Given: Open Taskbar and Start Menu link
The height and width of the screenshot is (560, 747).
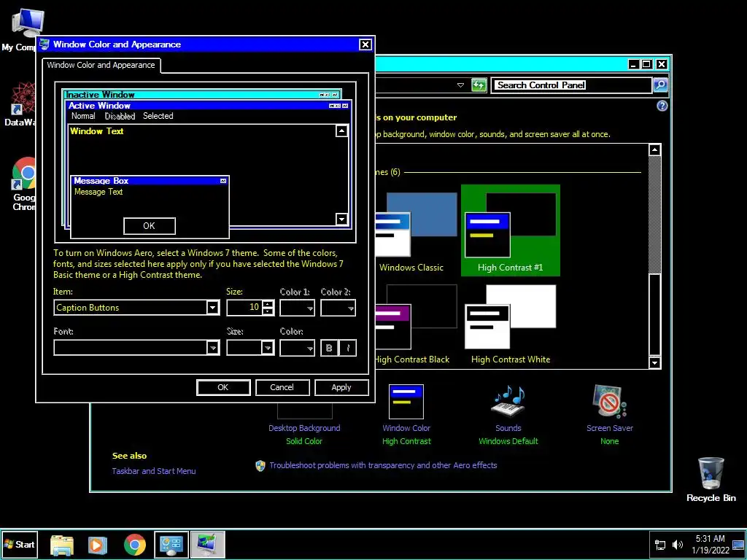Looking at the screenshot, I should coord(154,471).
